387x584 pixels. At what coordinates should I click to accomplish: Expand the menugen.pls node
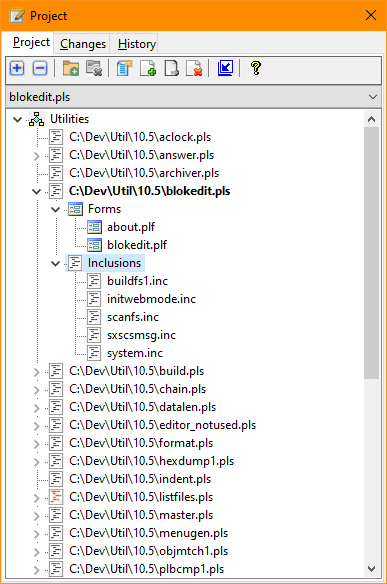pos(37,533)
